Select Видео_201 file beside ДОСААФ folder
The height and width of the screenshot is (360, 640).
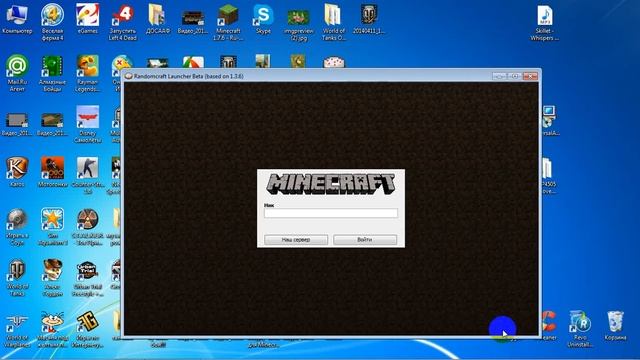pos(193,21)
